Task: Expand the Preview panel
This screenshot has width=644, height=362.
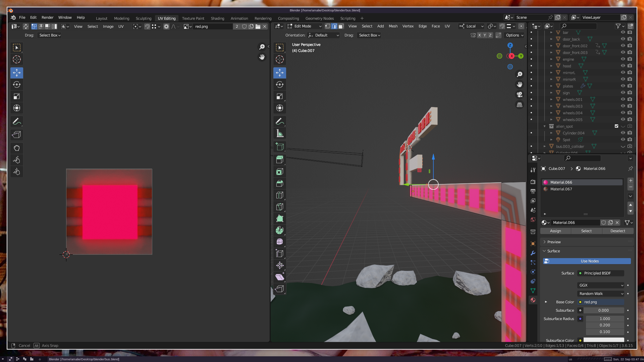Action: (554, 242)
